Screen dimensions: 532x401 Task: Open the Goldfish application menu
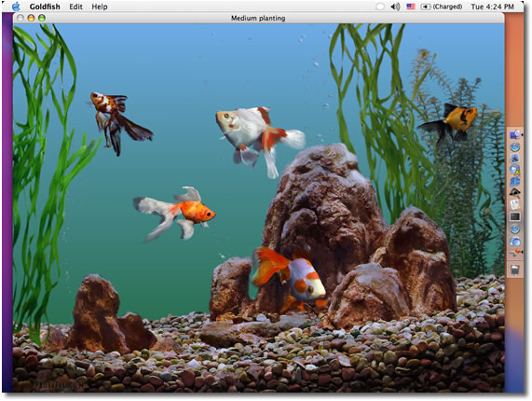[x=45, y=7]
